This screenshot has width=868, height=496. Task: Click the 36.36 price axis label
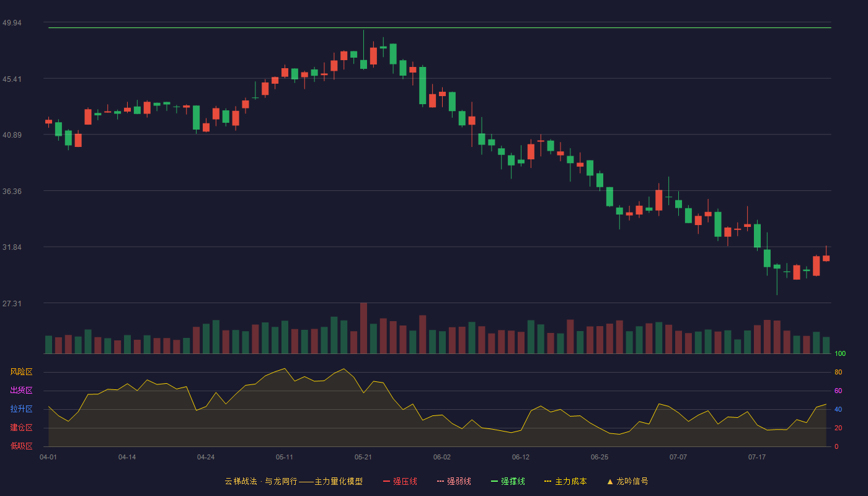click(12, 192)
